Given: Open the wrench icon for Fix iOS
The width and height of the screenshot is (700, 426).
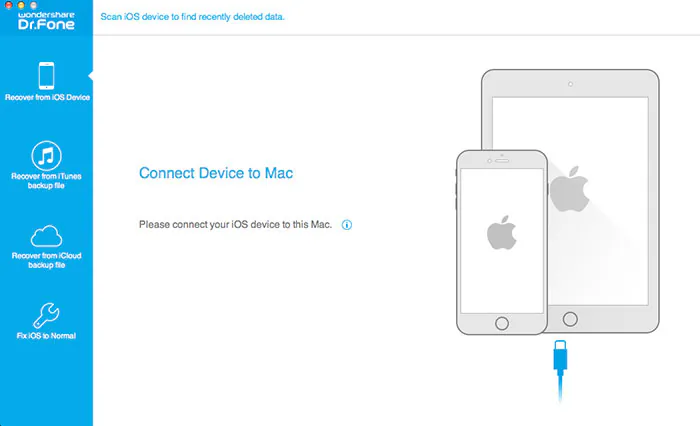Looking at the screenshot, I should click(x=46, y=315).
